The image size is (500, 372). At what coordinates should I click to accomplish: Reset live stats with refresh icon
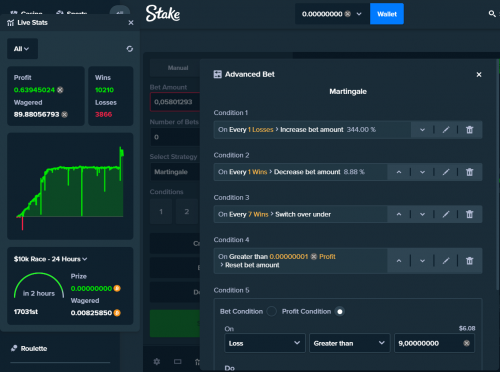pos(130,49)
